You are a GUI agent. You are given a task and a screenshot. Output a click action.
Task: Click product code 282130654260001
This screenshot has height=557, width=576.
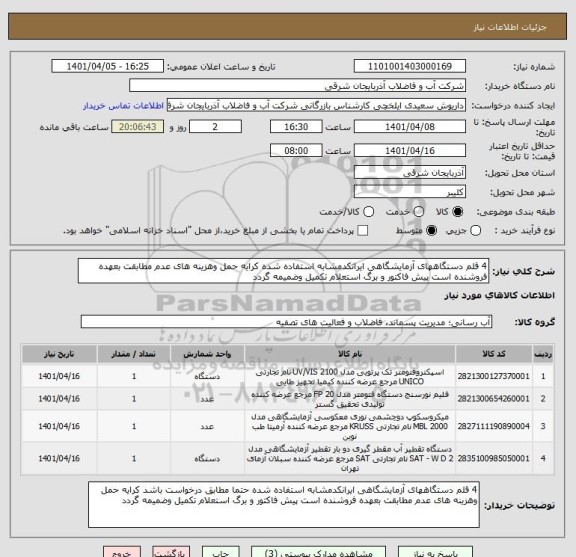click(493, 399)
